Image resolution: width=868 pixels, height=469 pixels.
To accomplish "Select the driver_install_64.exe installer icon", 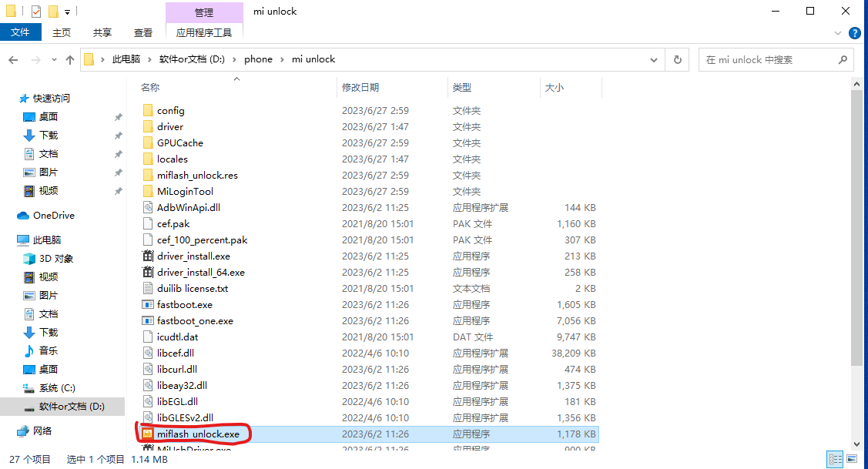I will (x=148, y=272).
